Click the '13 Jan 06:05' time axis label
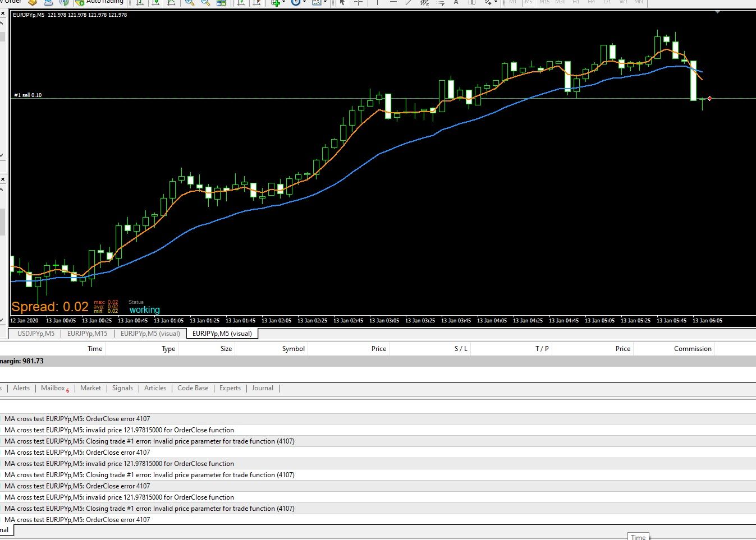The width and height of the screenshot is (756, 540). pos(707,321)
